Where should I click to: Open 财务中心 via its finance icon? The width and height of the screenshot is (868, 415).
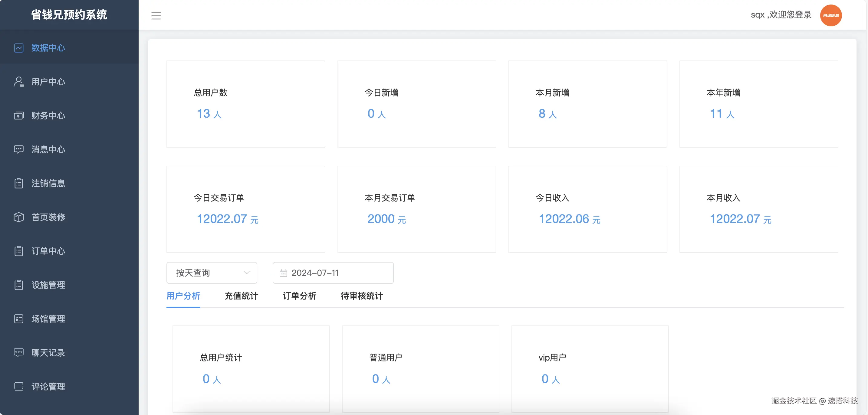pos(19,116)
